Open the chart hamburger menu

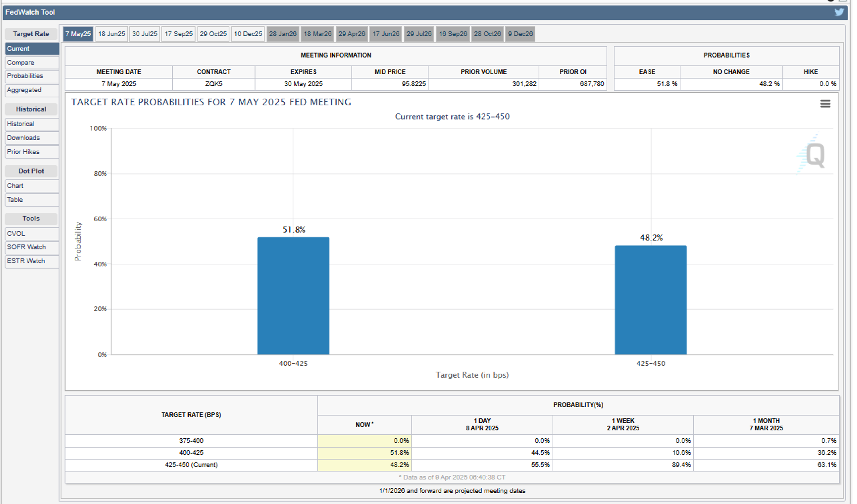825,104
